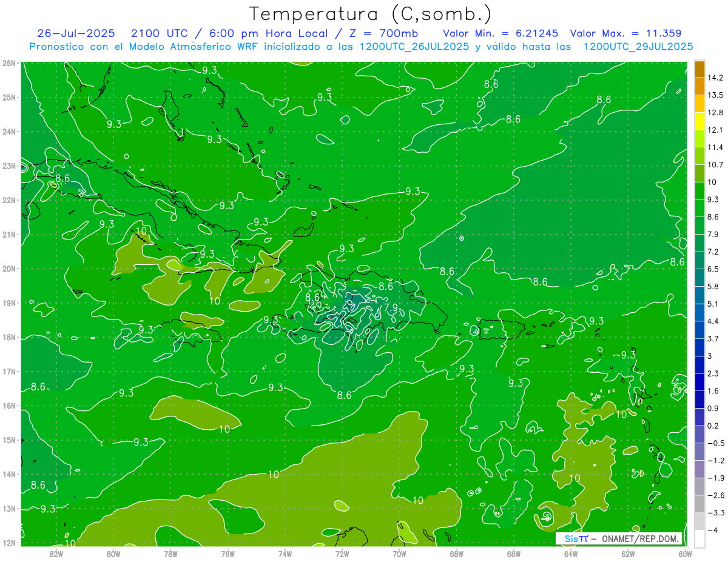Click 'Modelo Atmósferico WRF' in the subtitle
The image size is (728, 562).
[x=192, y=47]
